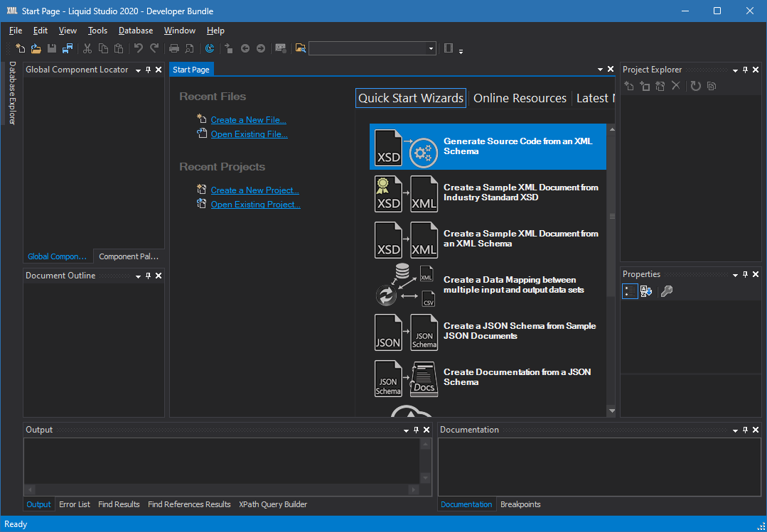Click the blue circular refresh toolbar icon
Image resolution: width=767 pixels, height=532 pixels.
[x=210, y=48]
